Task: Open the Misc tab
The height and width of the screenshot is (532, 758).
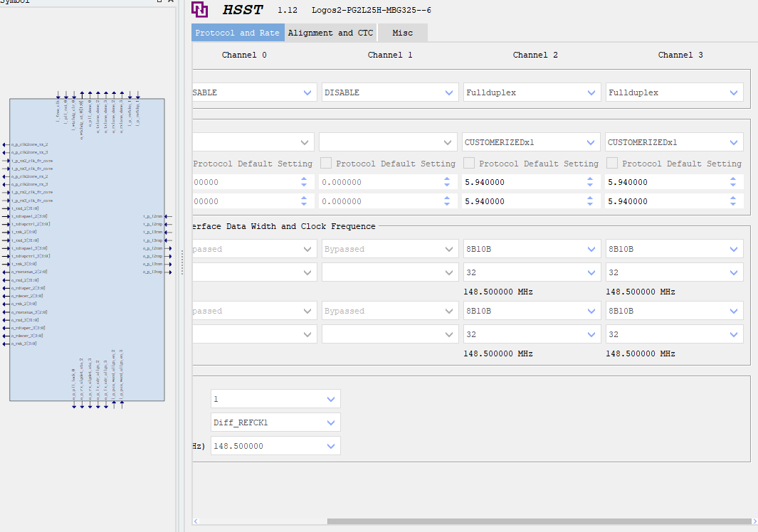Action: (403, 33)
